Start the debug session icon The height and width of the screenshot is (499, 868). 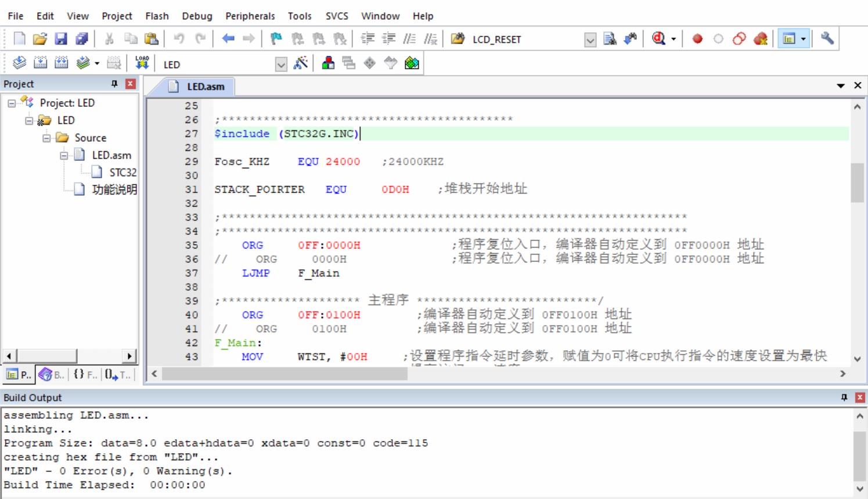pyautogui.click(x=658, y=39)
